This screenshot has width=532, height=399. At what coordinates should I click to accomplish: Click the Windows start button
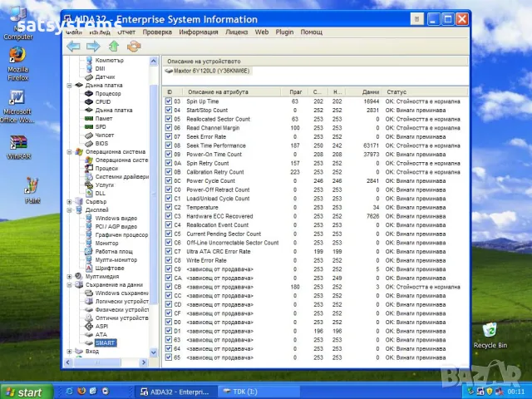point(27,392)
